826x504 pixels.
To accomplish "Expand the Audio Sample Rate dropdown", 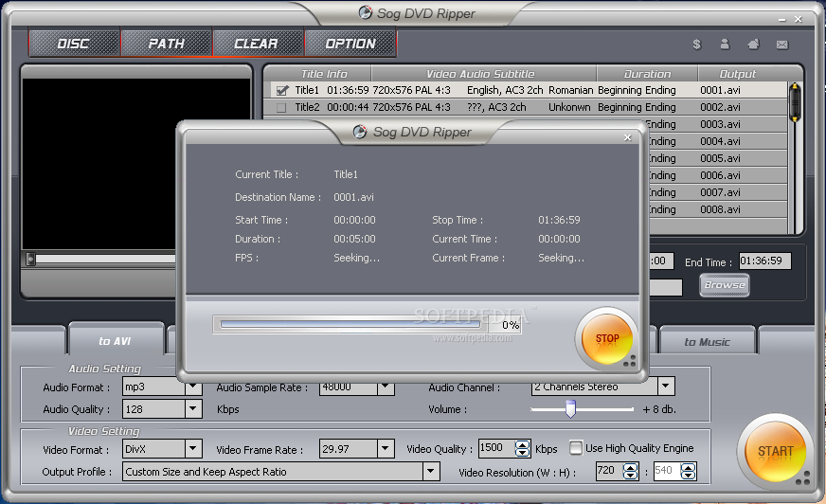I will click(x=386, y=387).
